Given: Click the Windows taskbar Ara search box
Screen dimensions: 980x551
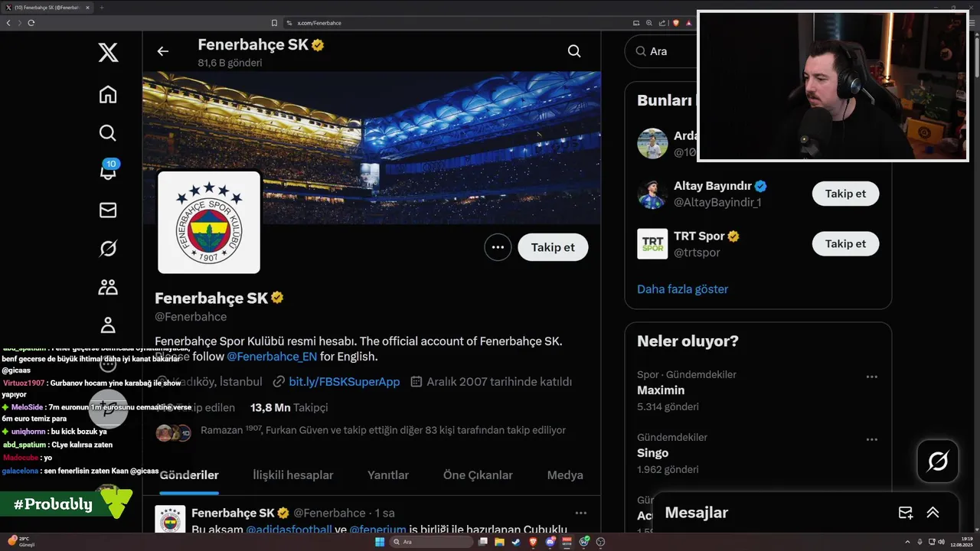Looking at the screenshot, I should 430,542.
